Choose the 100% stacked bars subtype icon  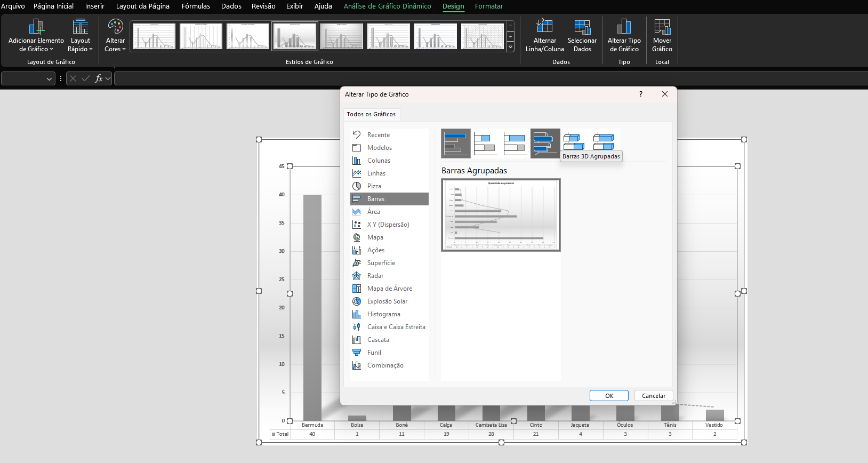pyautogui.click(x=516, y=143)
